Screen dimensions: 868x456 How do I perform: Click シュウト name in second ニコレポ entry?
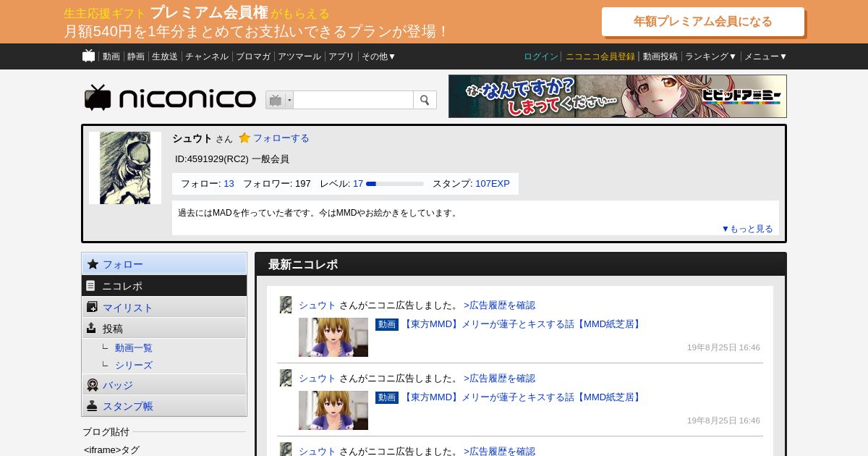[318, 379]
